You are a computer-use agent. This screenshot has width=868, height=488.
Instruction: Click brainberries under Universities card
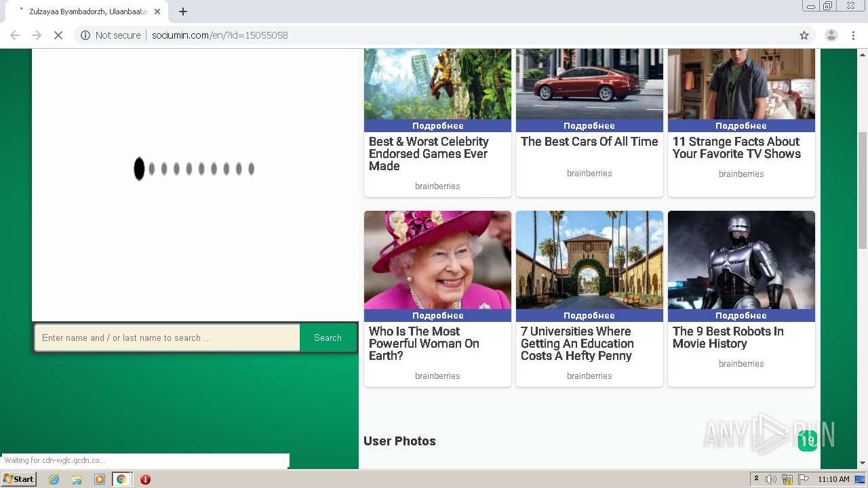coord(589,376)
